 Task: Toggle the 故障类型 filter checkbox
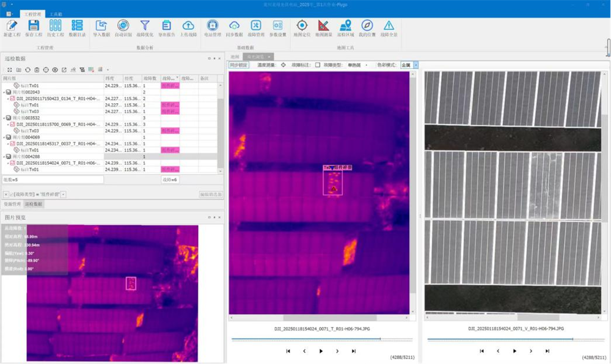[11, 194]
